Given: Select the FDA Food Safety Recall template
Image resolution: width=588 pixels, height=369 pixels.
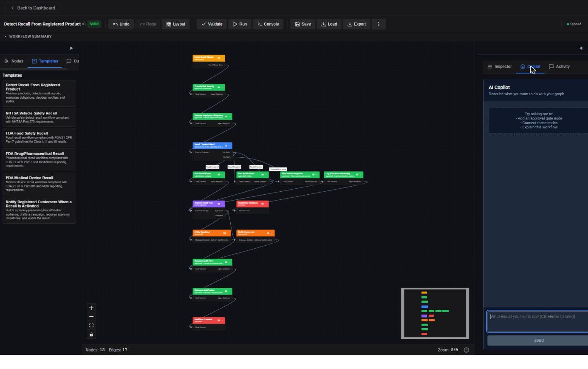Looking at the screenshot, I should (x=39, y=137).
